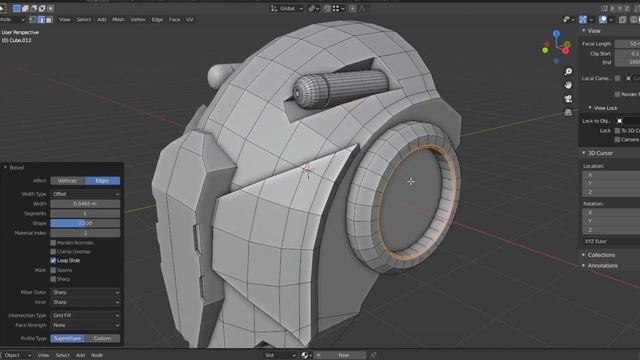
Task: Click the pivot point link icon
Action: pyautogui.click(x=312, y=9)
